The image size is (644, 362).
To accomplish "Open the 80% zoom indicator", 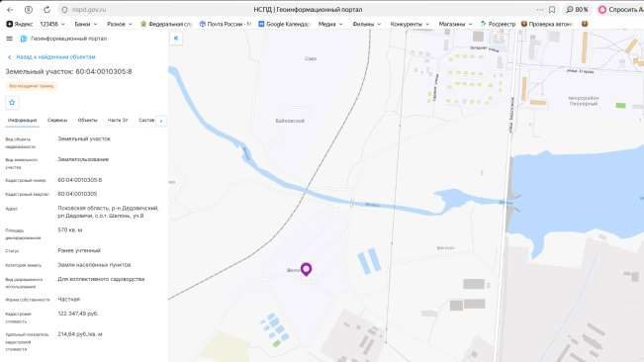I will (577, 10).
